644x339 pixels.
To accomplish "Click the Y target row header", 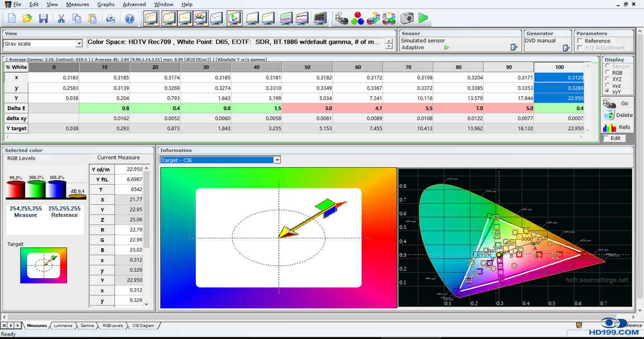I will 16,128.
